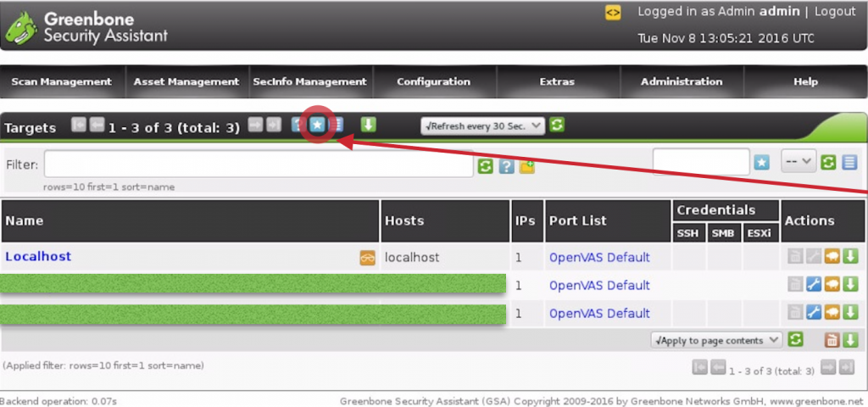This screenshot has height=407, width=868.
Task: Open the filters list icon at far right of filter bar
Action: pyautogui.click(x=849, y=162)
